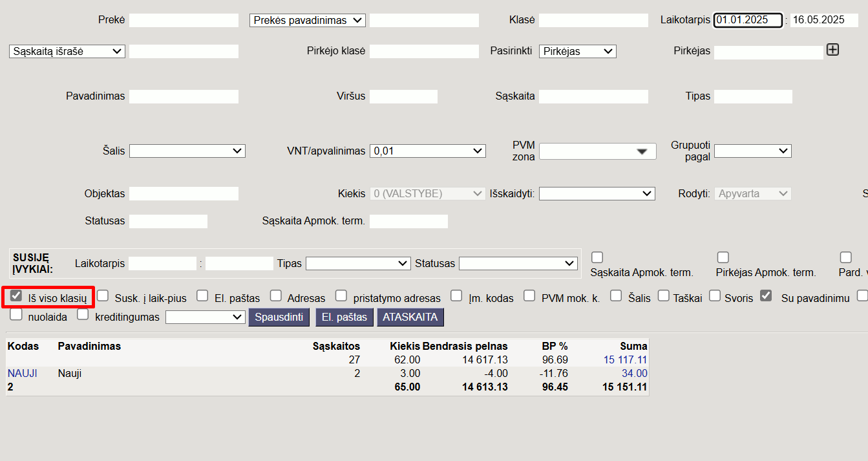868x461 pixels.
Task: Check Pirkėjas Apmok. term. checkbox
Action: (723, 257)
